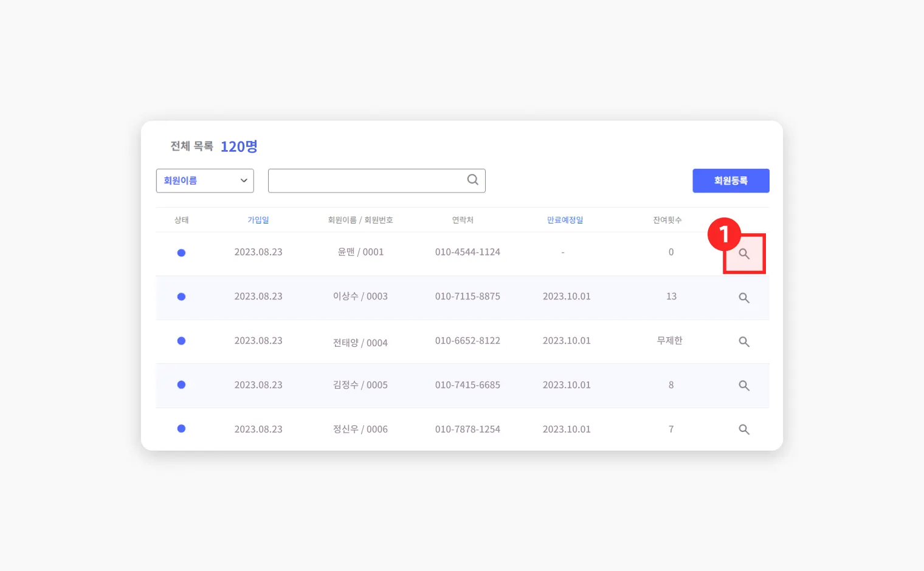
Task: Click the 잔여횟수 column header
Action: pos(667,220)
